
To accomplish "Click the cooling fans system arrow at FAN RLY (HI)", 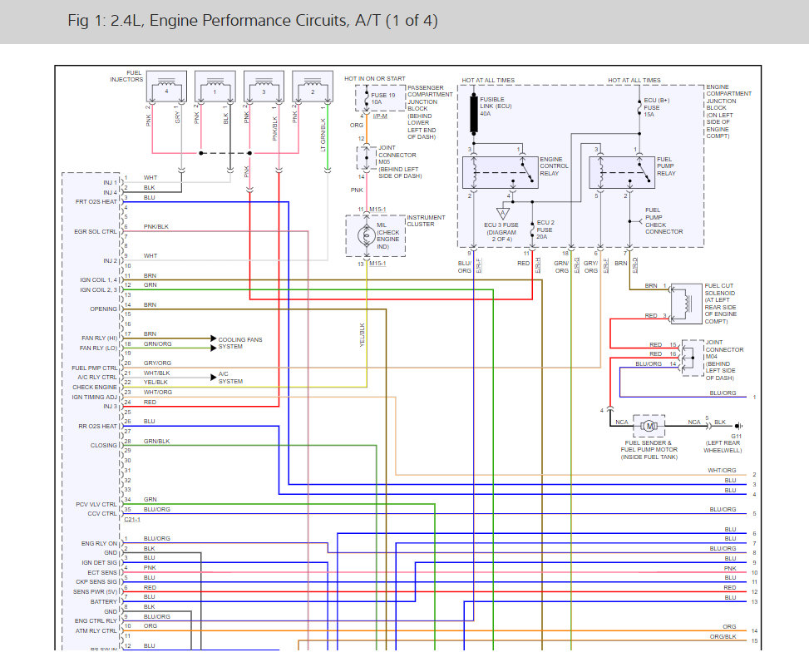I will (x=214, y=338).
